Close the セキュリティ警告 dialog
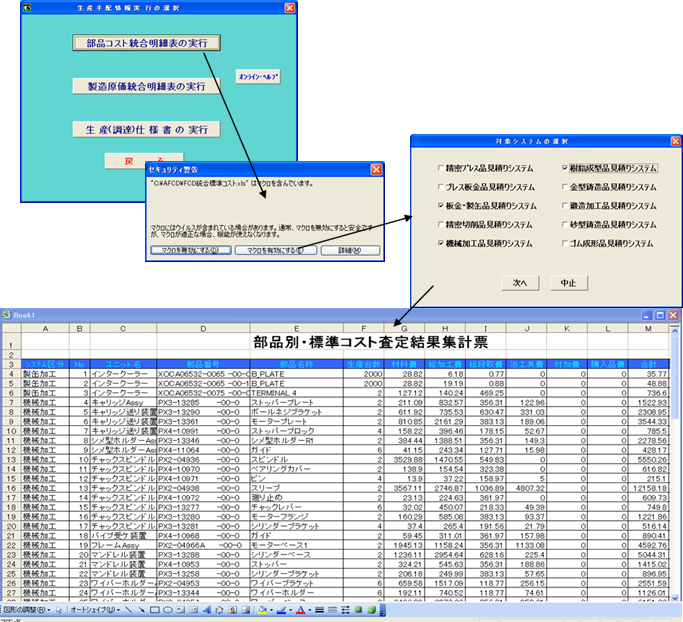Screen dimensions: 683x622 376,169
